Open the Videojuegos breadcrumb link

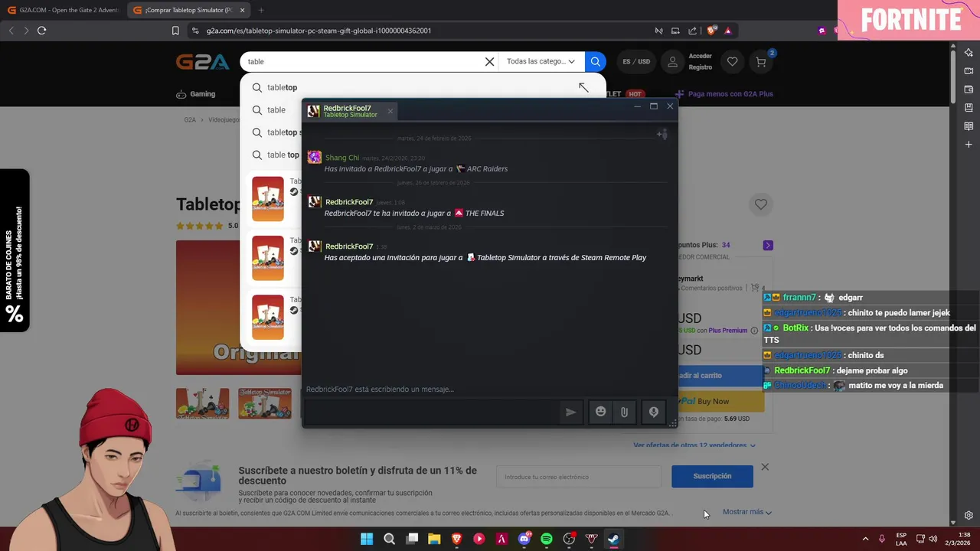224,120
